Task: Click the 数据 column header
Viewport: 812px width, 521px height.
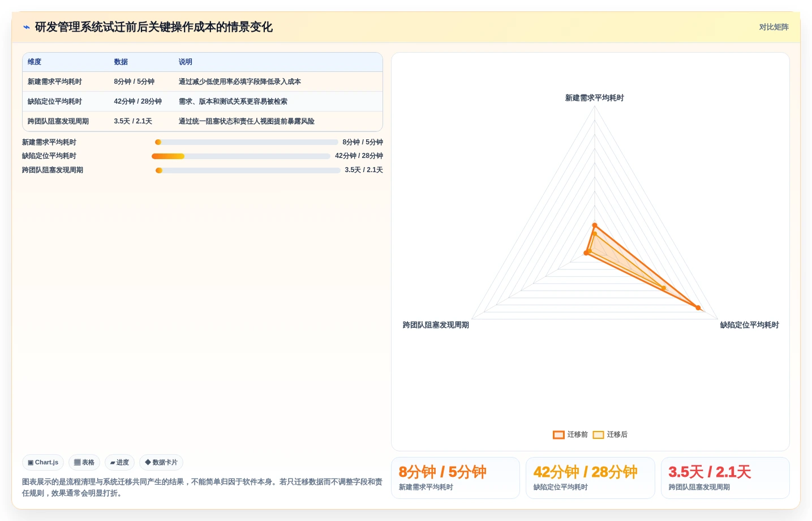Action: tap(121, 62)
